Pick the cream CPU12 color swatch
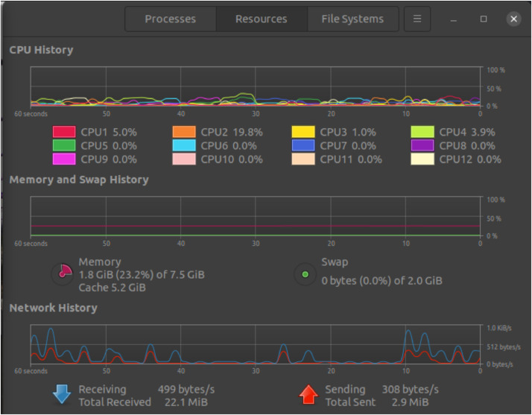The image size is (532, 415). pos(422,159)
